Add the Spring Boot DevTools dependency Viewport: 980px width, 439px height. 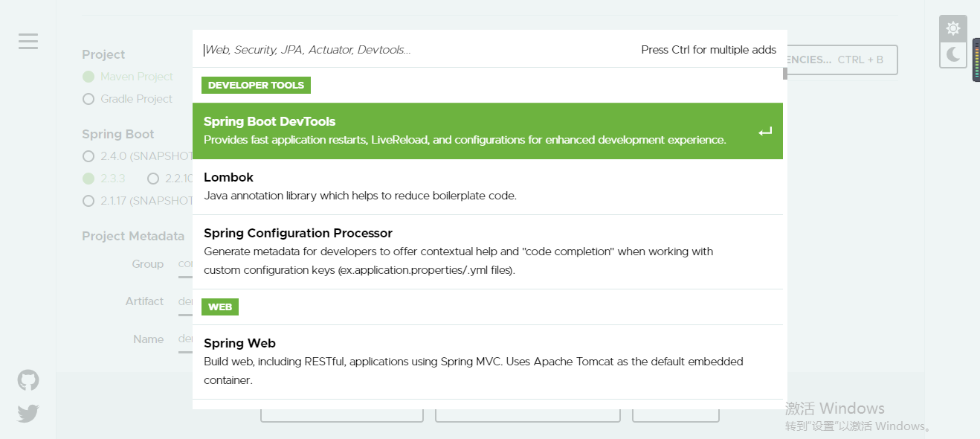(x=488, y=131)
